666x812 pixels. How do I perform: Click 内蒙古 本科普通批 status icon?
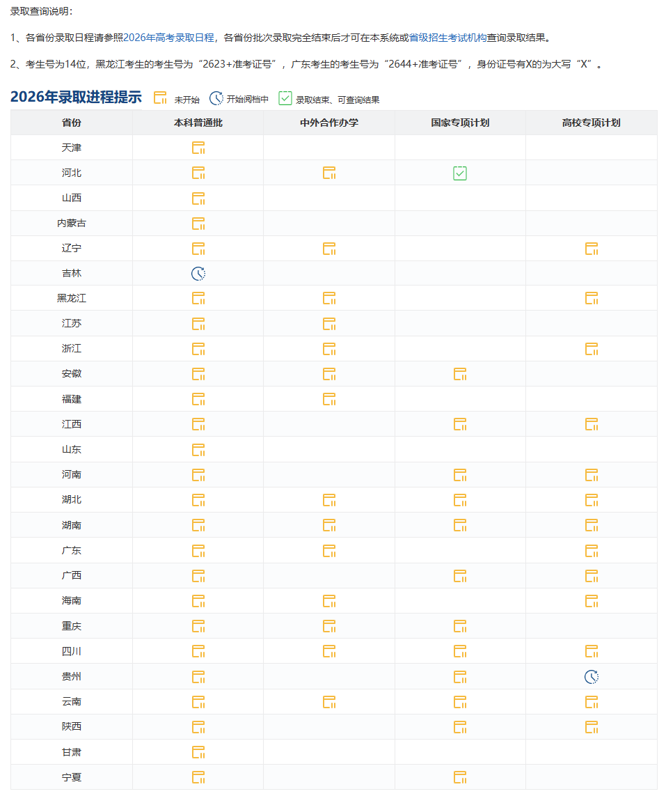click(x=198, y=224)
